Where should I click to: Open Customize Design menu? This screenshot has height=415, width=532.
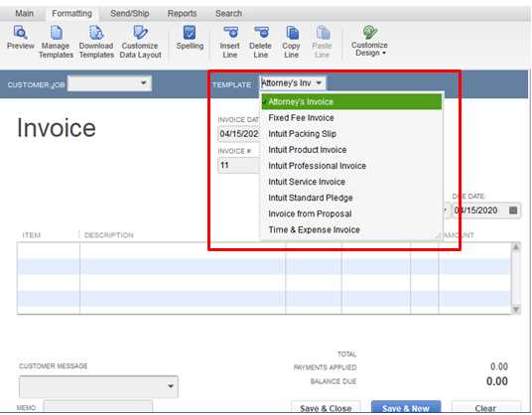369,41
